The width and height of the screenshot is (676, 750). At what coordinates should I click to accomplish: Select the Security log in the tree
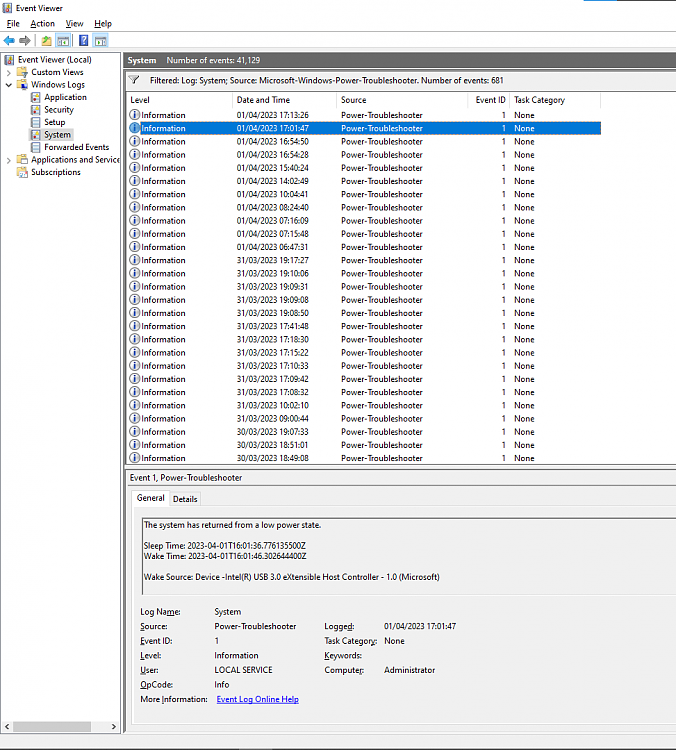[x=58, y=110]
